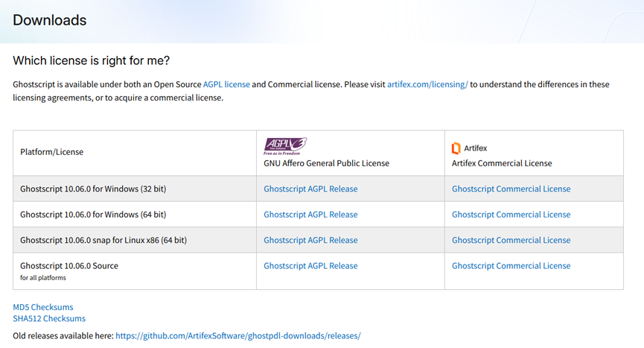
Task: Open the MD5 Checksums link
Action: 43,307
